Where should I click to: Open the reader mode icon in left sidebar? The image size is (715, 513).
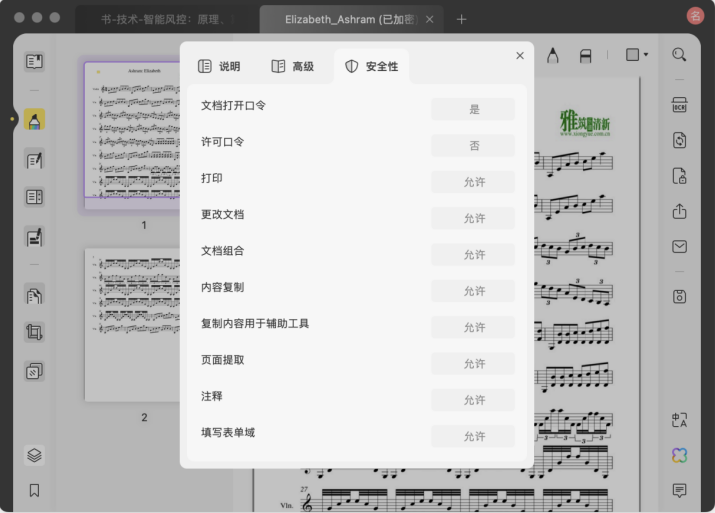34,61
